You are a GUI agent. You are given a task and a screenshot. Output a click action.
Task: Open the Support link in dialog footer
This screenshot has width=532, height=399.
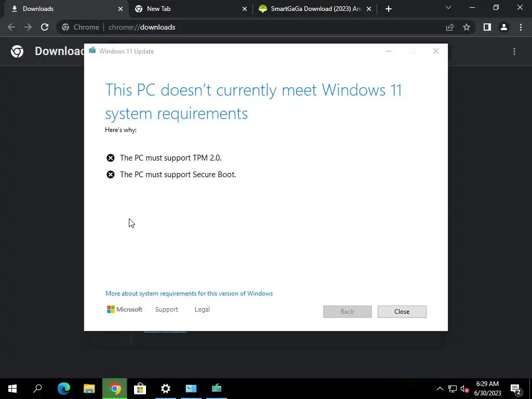(x=167, y=310)
